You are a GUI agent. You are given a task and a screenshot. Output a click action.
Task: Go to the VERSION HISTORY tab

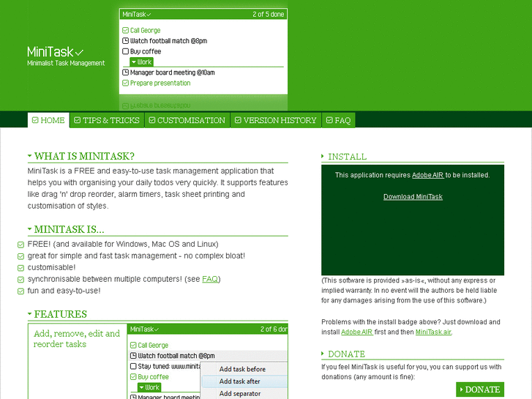pyautogui.click(x=276, y=120)
